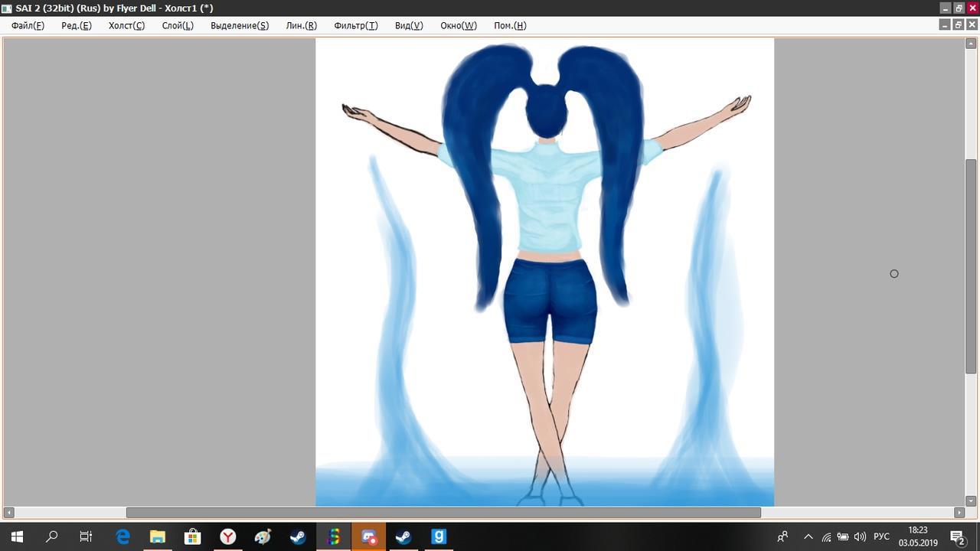Click the vertical scrollbar down arrow
980x551 pixels.
pos(971,501)
